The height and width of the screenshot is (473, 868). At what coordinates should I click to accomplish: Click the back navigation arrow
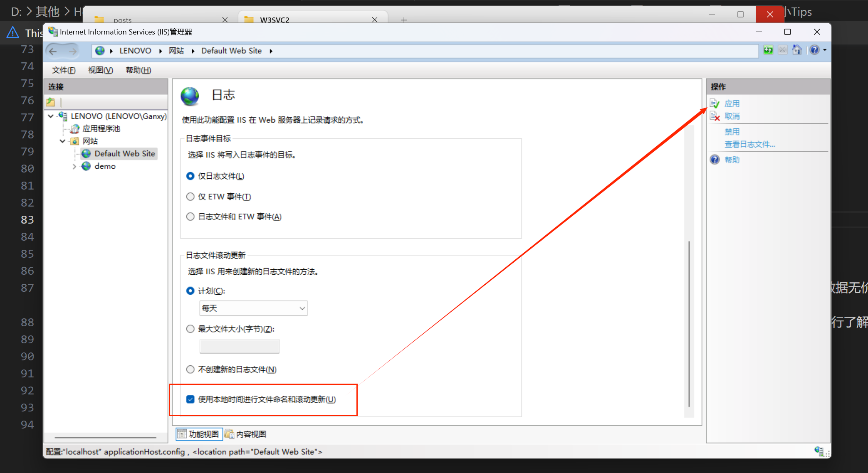53,51
